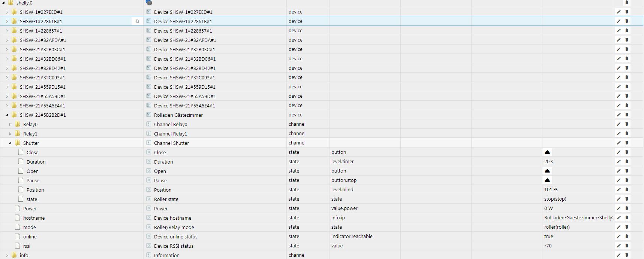Click the 20 s Duration value
644x259 pixels.
pyautogui.click(x=549, y=162)
